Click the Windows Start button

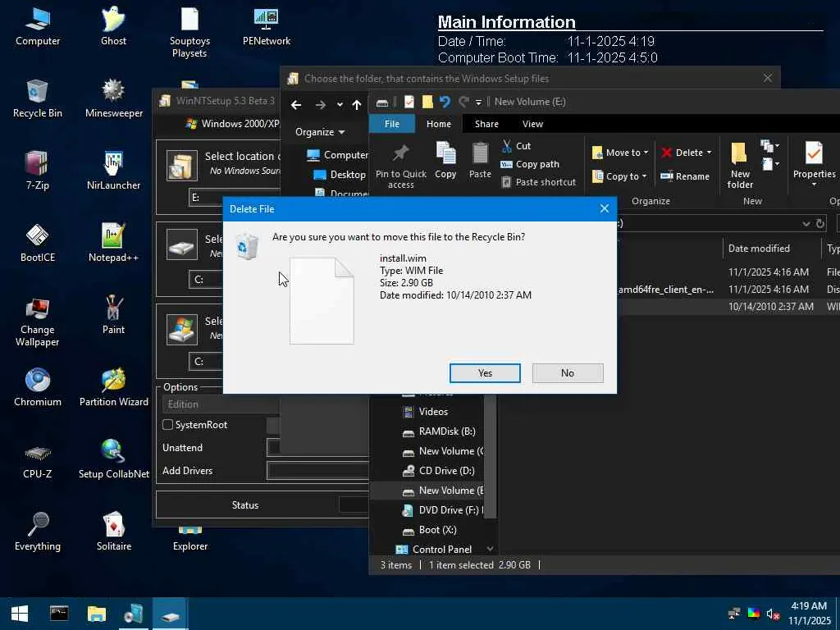point(20,614)
